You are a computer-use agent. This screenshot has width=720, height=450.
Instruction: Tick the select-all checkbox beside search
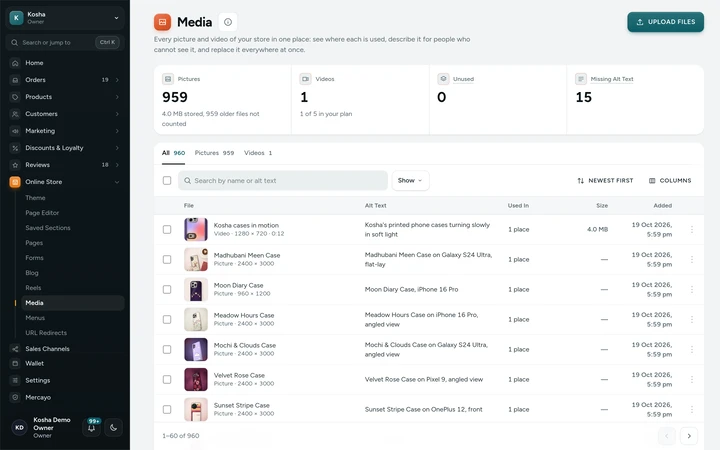point(167,180)
